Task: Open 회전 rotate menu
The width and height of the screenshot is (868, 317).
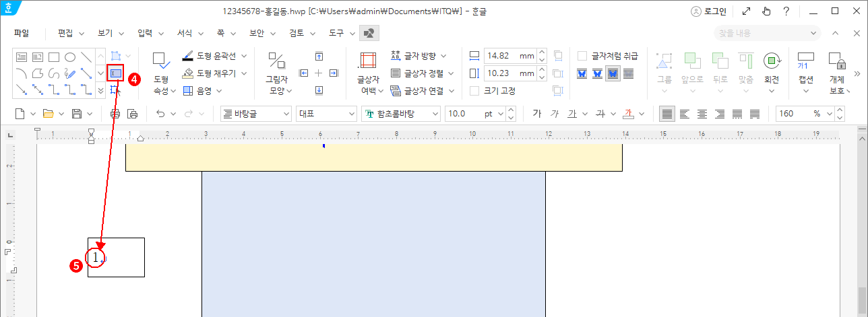Action: tap(772, 73)
